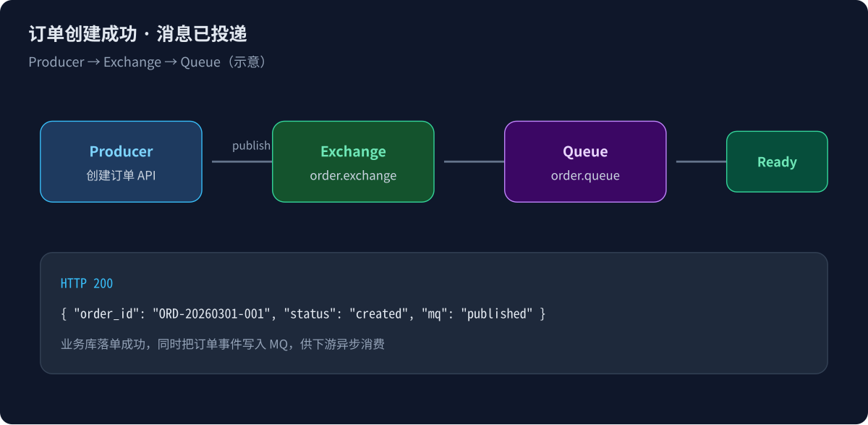
Task: Click the publish arrow label
Action: (251, 146)
